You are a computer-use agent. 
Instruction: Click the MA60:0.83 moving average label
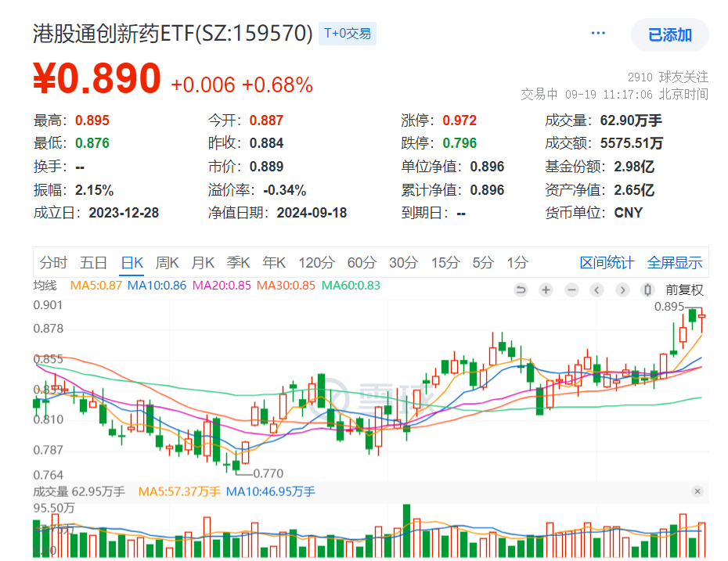[351, 286]
